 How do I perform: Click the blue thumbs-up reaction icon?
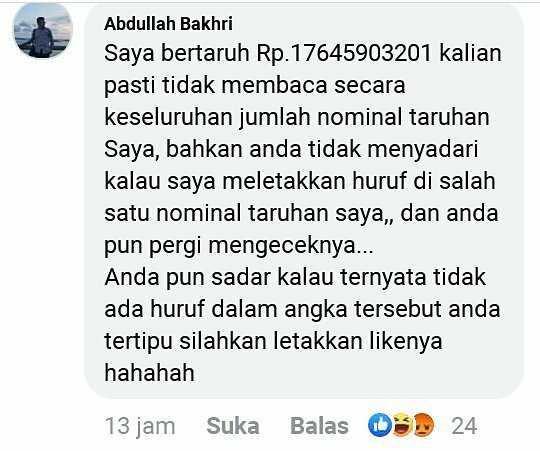click(380, 425)
